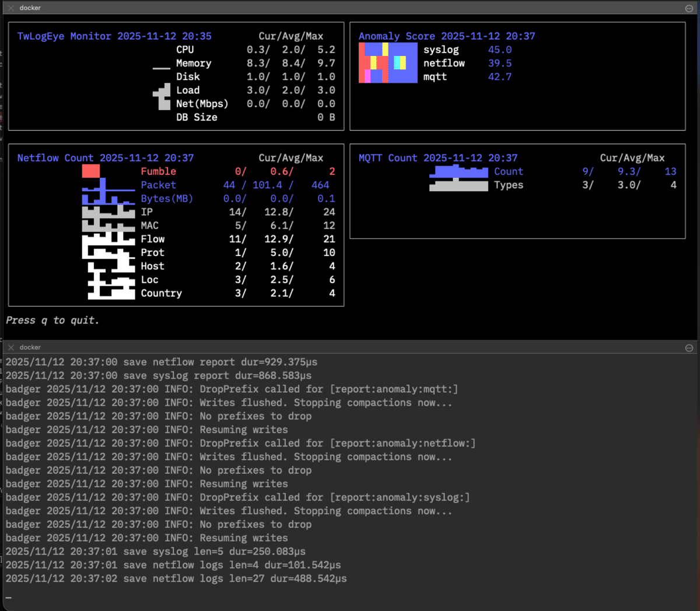Viewport: 700px width, 611px height.
Task: Click the anomaly score heatmap
Action: 388,63
